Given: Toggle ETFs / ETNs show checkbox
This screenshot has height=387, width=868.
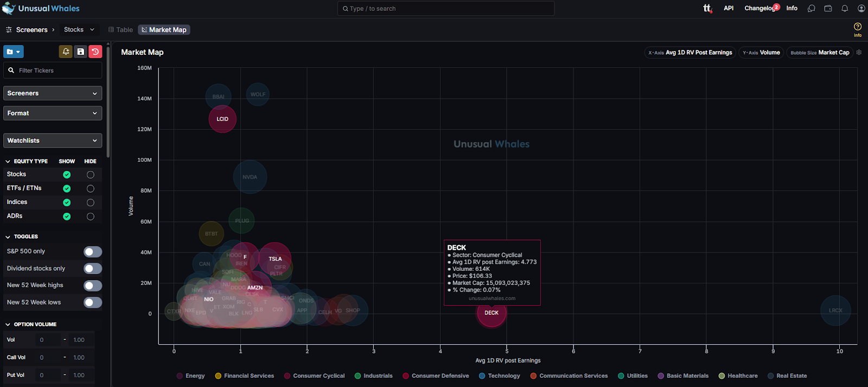Looking at the screenshot, I should [67, 188].
